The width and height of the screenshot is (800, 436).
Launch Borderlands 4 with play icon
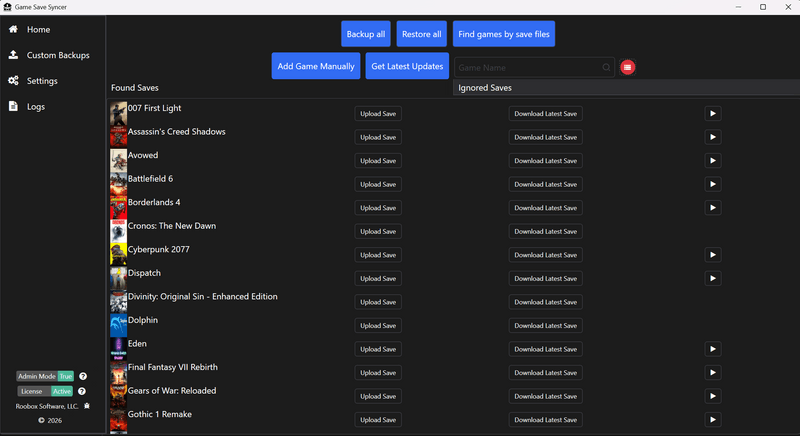point(713,208)
